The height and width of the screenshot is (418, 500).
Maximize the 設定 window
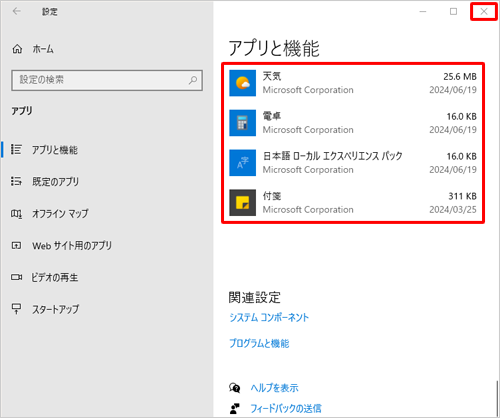[453, 11]
